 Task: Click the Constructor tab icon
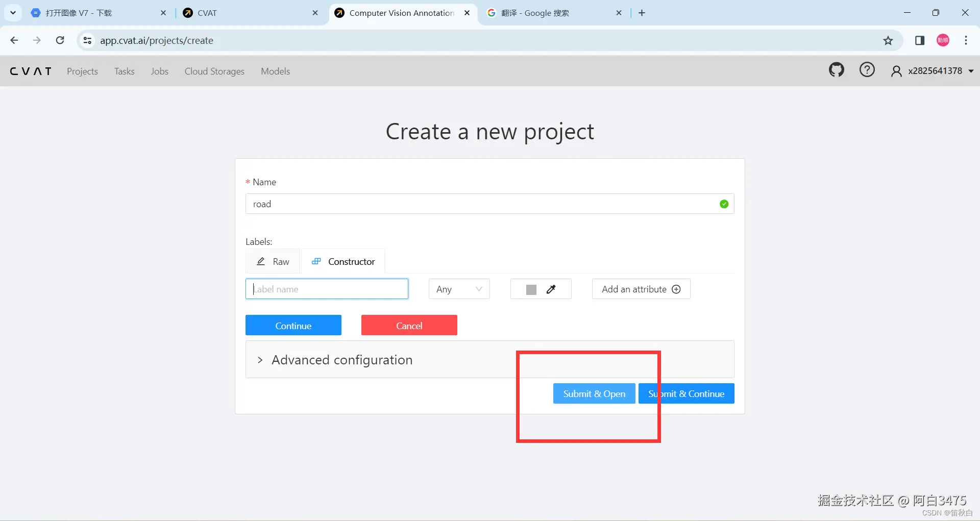(316, 261)
